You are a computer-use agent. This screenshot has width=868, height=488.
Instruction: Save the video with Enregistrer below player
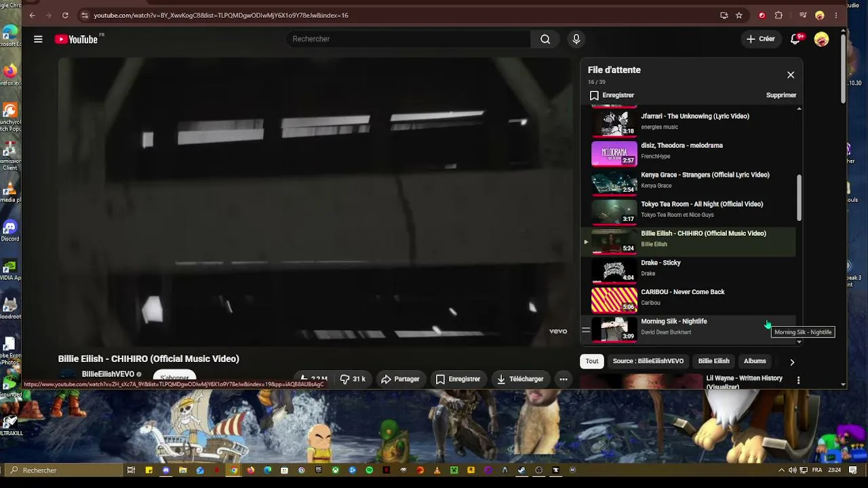tap(458, 380)
